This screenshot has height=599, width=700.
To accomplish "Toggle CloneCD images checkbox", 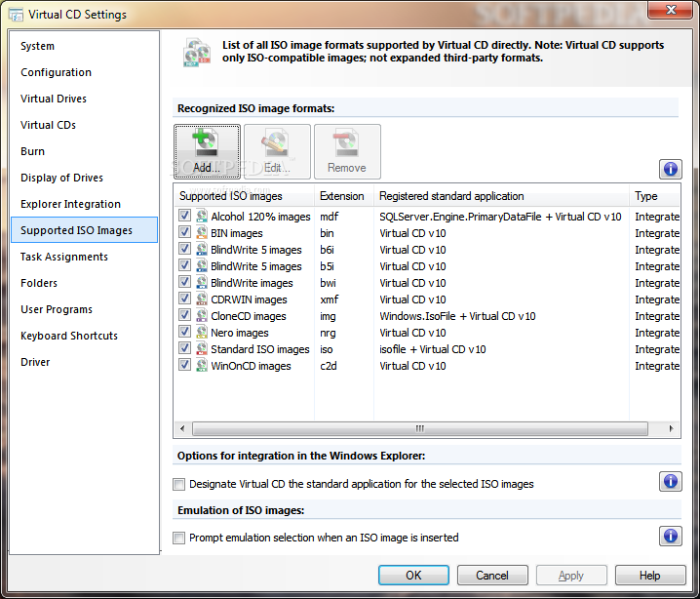I will click(x=184, y=314).
